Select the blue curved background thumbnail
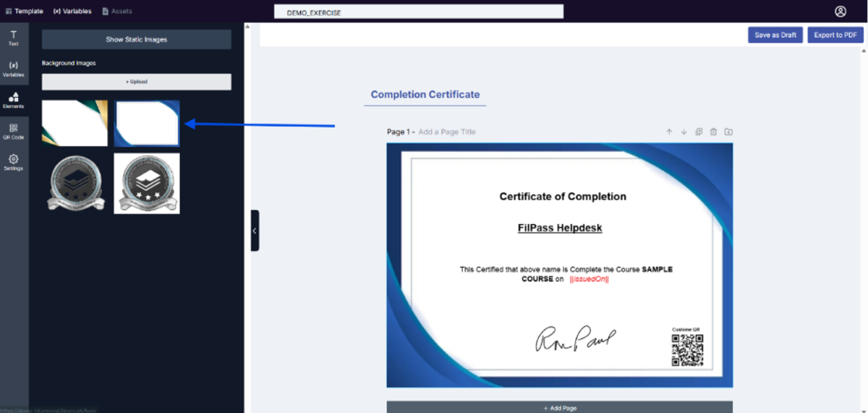Screen dimensions: 868x413 (147, 124)
